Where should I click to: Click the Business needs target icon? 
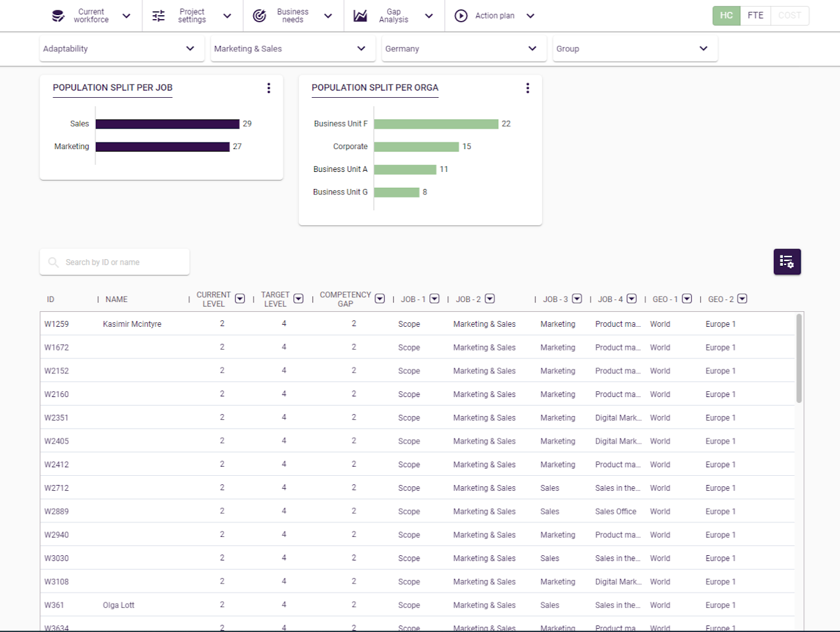pos(260,16)
